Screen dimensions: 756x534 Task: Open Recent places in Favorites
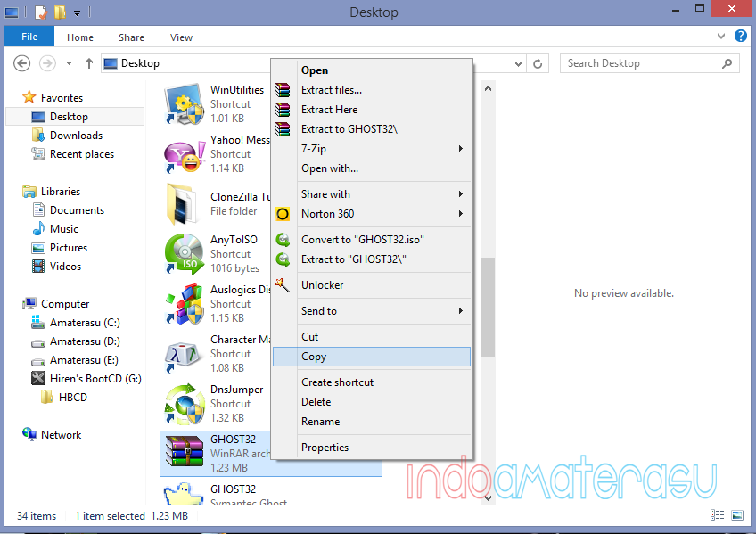coord(81,154)
